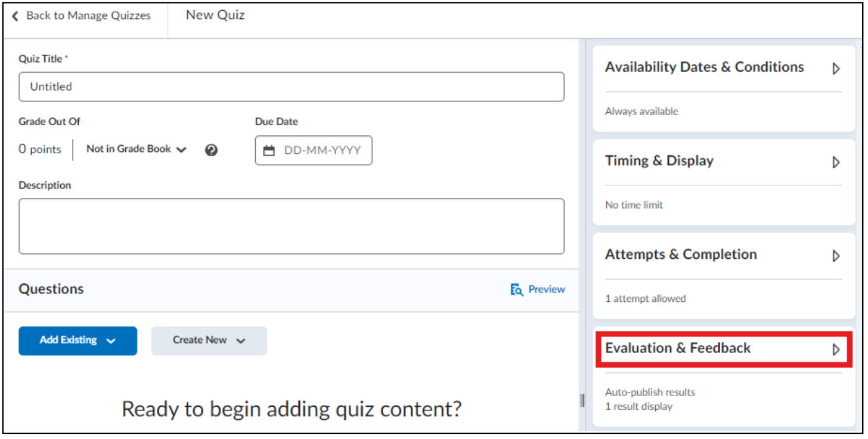
Task: Expand the Evaluation & Feedback triangle
Action: point(836,350)
